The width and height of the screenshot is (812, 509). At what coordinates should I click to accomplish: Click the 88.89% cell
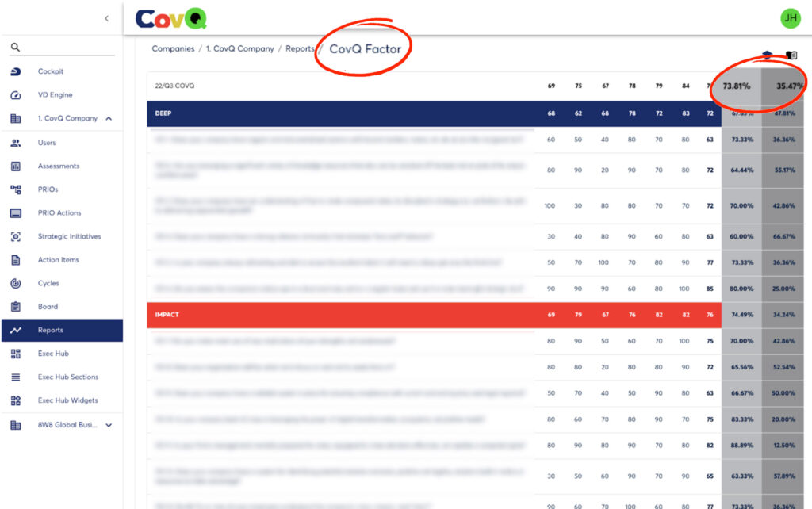coord(741,446)
